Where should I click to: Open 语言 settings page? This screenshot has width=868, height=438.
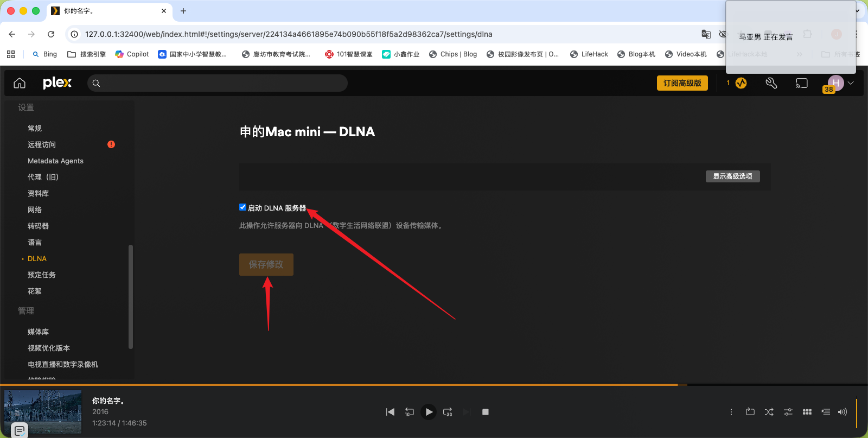click(x=35, y=242)
